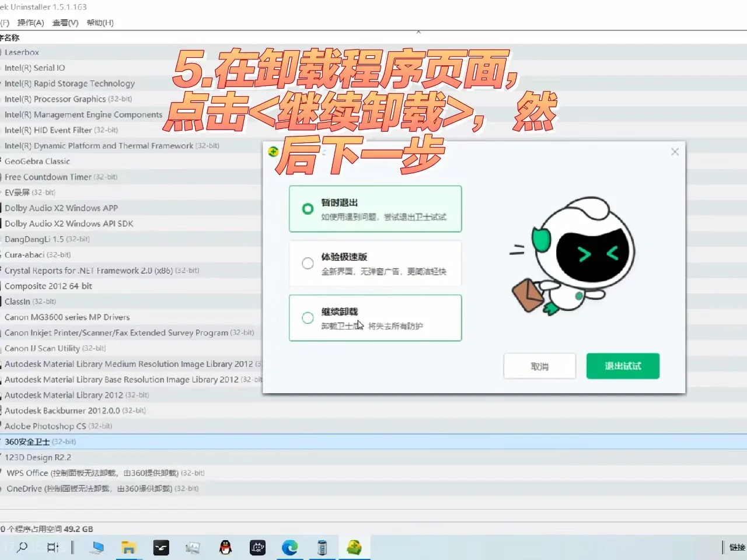Select the 360安全卫士 entry in the program list
This screenshot has width=747, height=560.
click(27, 442)
